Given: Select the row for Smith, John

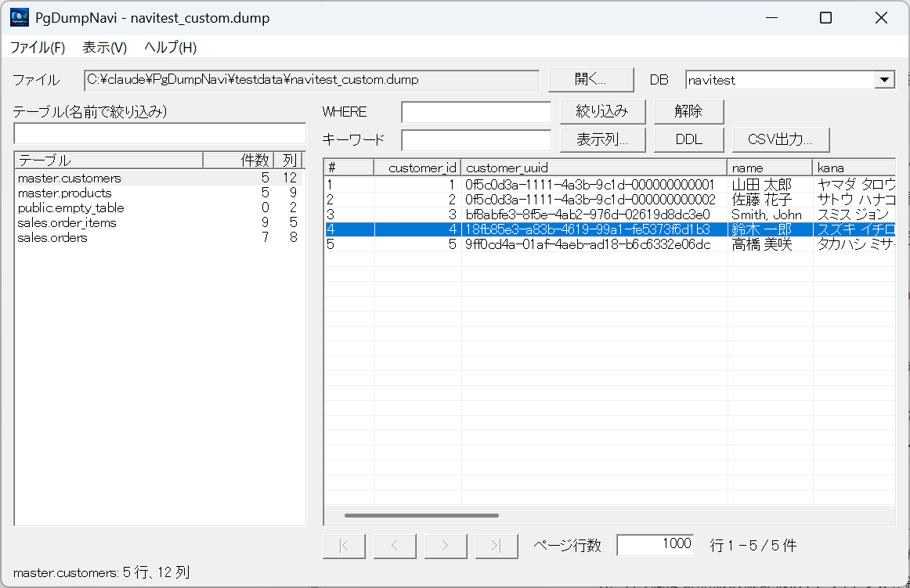Looking at the screenshot, I should (609, 215).
